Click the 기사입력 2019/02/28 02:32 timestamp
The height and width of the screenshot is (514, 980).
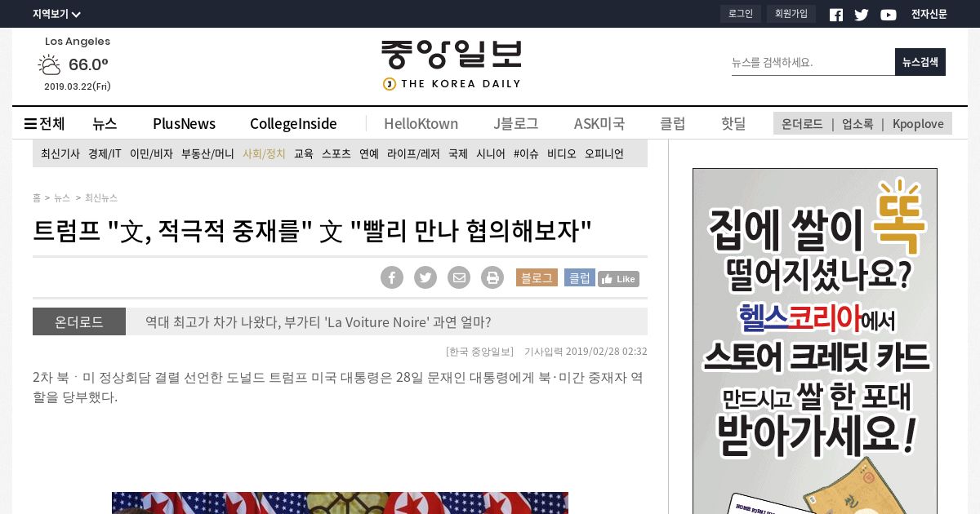click(x=586, y=352)
